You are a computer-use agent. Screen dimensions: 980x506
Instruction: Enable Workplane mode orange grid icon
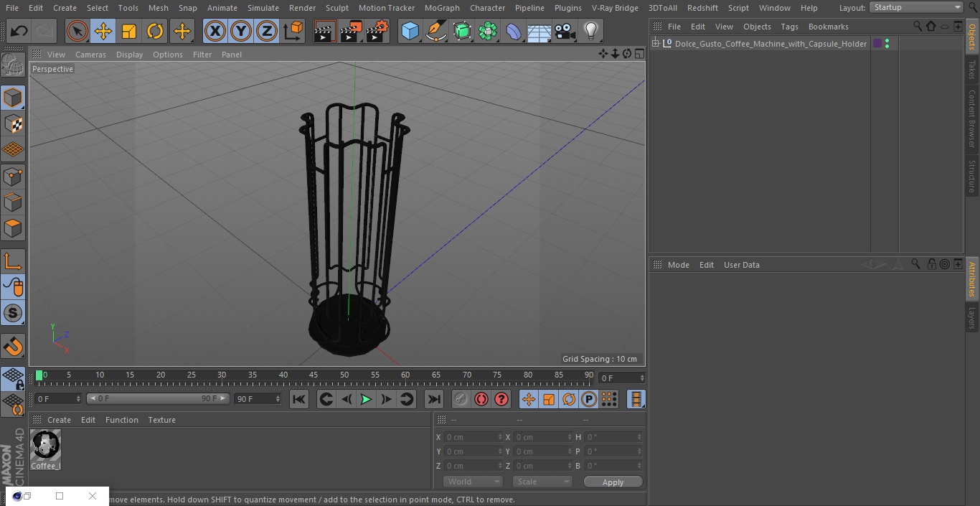pos(13,149)
